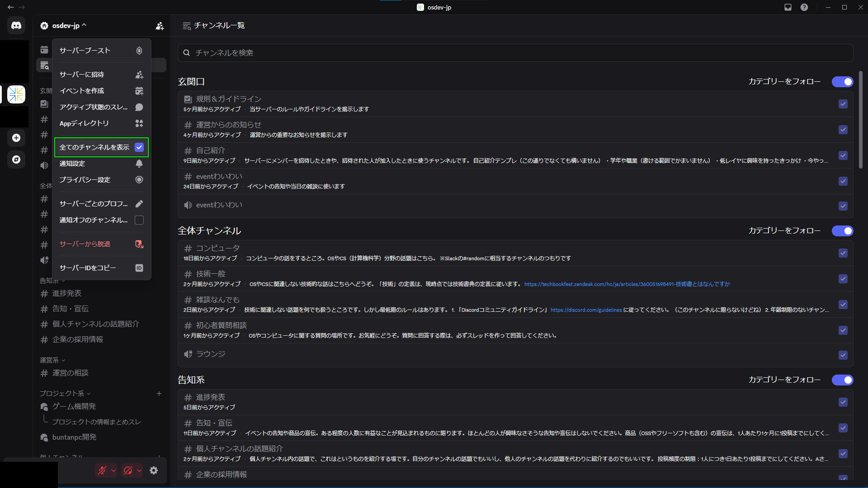The image size is (868, 488).
Task: Click the add a server plus icon
Action: (x=16, y=138)
